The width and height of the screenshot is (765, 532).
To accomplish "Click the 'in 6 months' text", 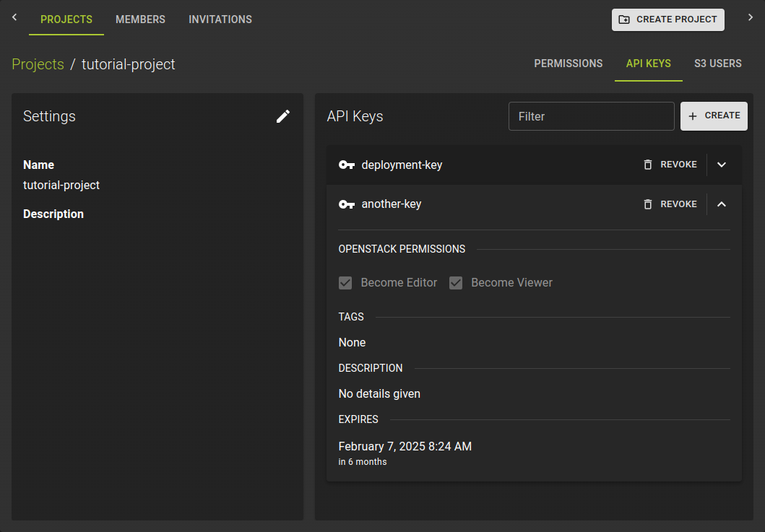I will (x=363, y=462).
